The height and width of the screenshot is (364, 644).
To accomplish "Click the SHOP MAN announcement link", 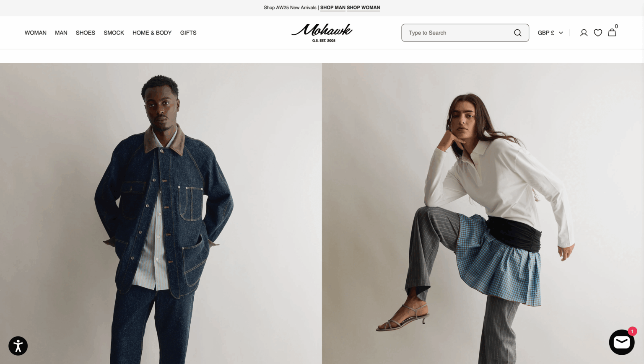I will click(333, 8).
